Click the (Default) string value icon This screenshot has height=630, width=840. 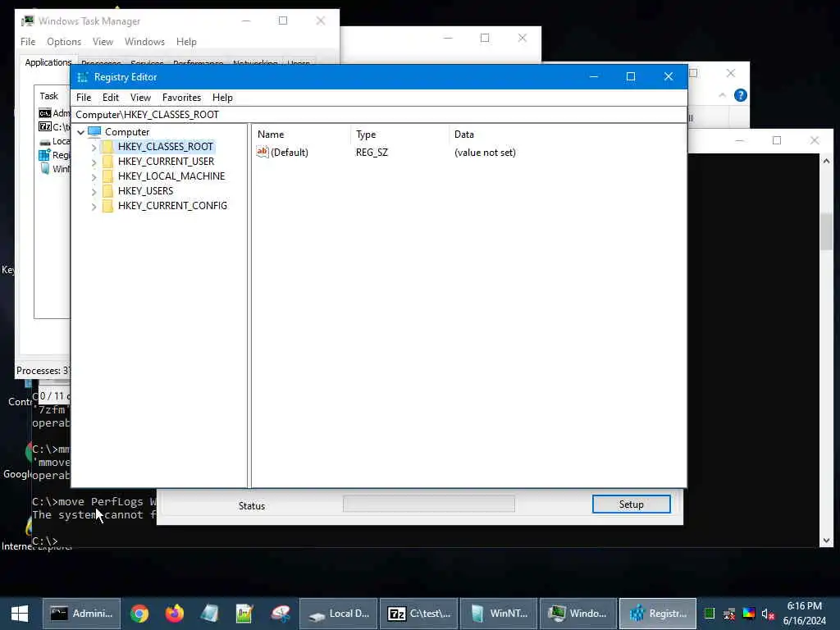pos(262,152)
